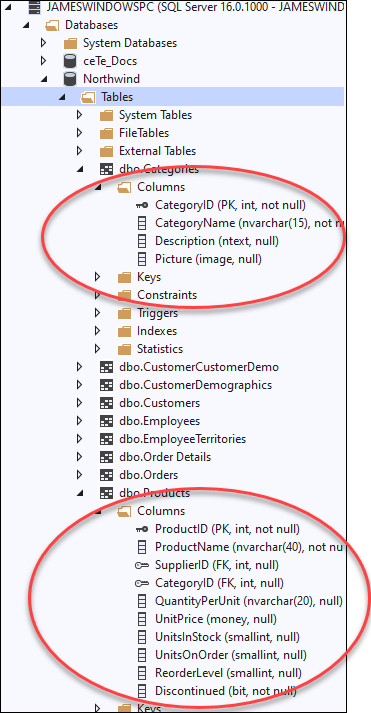This screenshot has width=371, height=713.
Task: Click the Northwind database cylinder icon
Action: (70, 79)
